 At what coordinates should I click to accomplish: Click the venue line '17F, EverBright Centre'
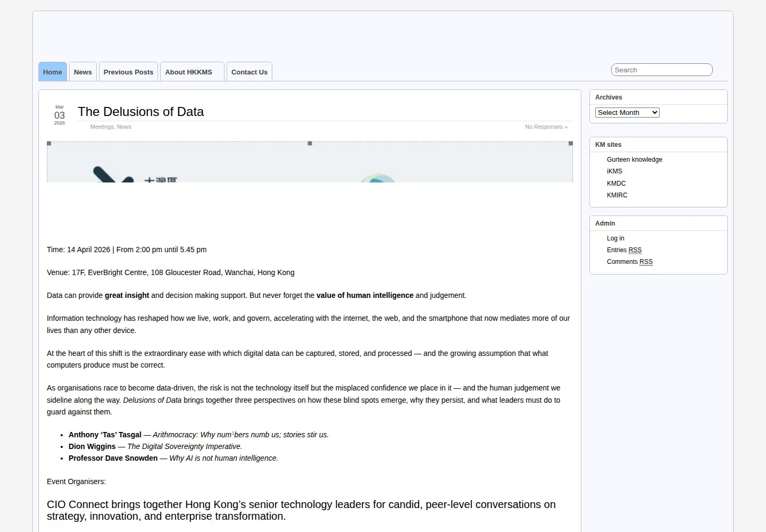(110, 272)
